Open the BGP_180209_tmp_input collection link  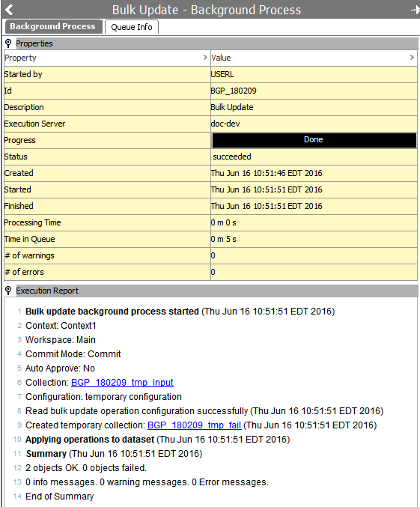click(122, 383)
